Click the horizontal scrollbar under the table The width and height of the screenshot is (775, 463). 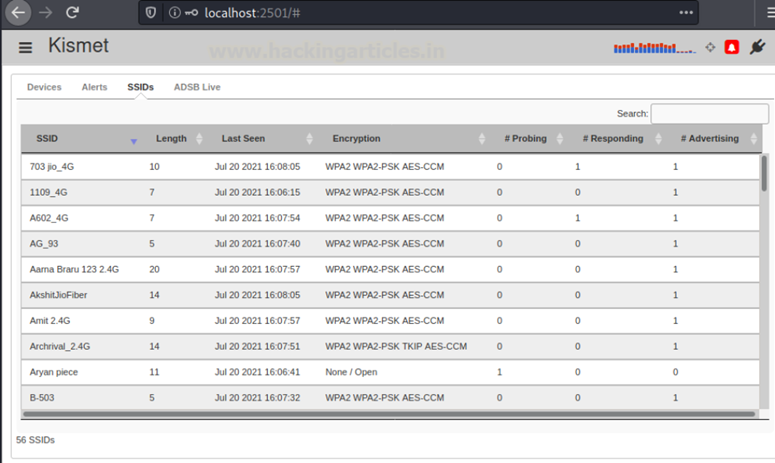(x=389, y=414)
